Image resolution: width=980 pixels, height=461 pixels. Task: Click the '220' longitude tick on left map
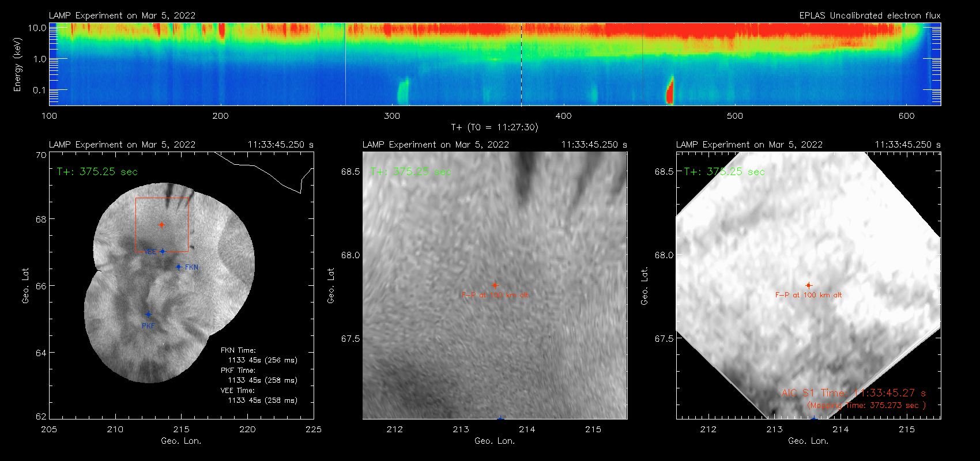[247, 429]
